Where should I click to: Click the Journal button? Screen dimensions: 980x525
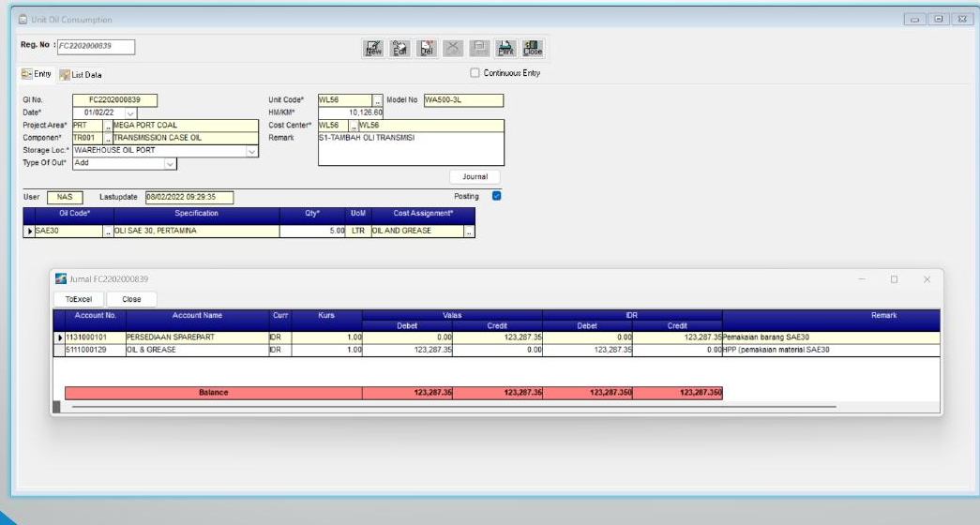[x=475, y=177]
